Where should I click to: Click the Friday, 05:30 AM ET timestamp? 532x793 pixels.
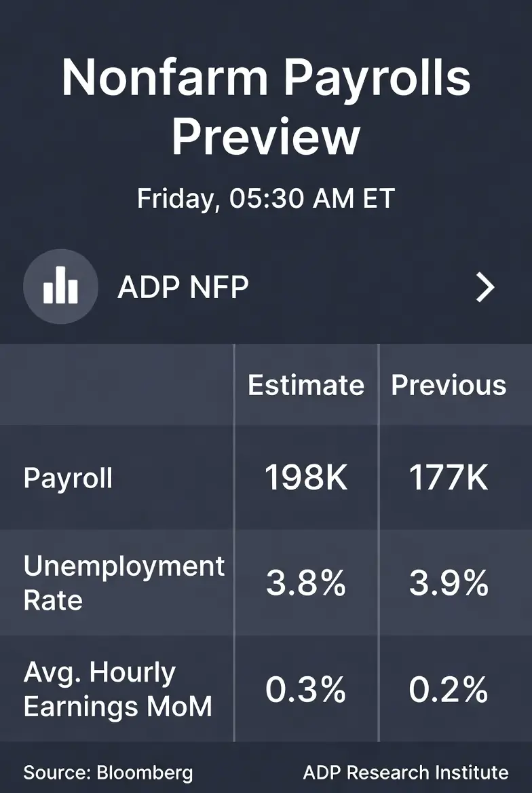click(x=266, y=198)
